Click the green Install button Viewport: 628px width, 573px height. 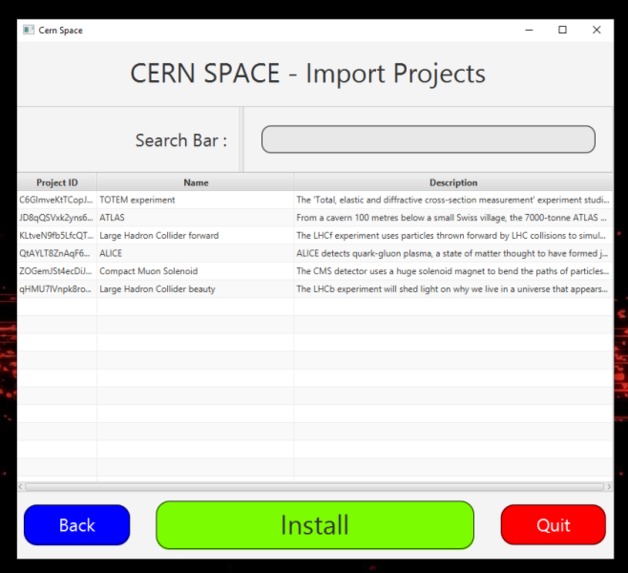coord(315,525)
